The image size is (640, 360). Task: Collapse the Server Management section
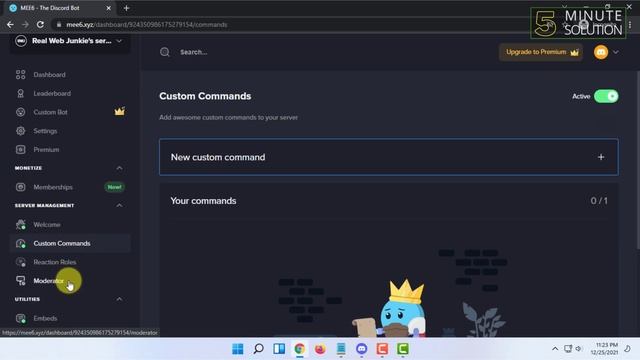tap(119, 205)
